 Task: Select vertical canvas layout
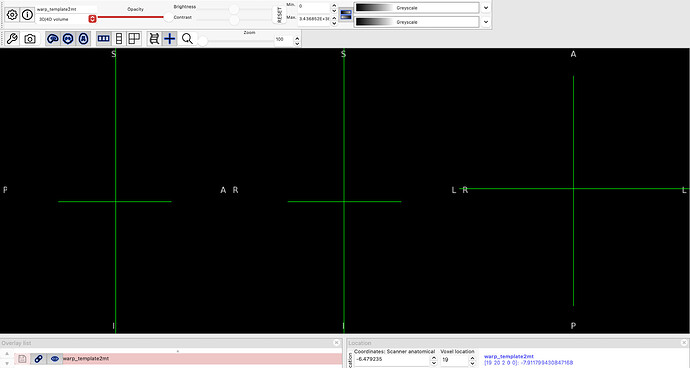point(119,39)
